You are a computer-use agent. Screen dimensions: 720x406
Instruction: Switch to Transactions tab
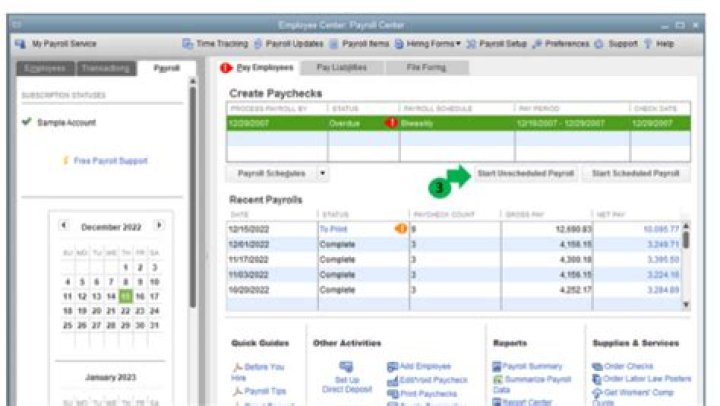coord(106,68)
